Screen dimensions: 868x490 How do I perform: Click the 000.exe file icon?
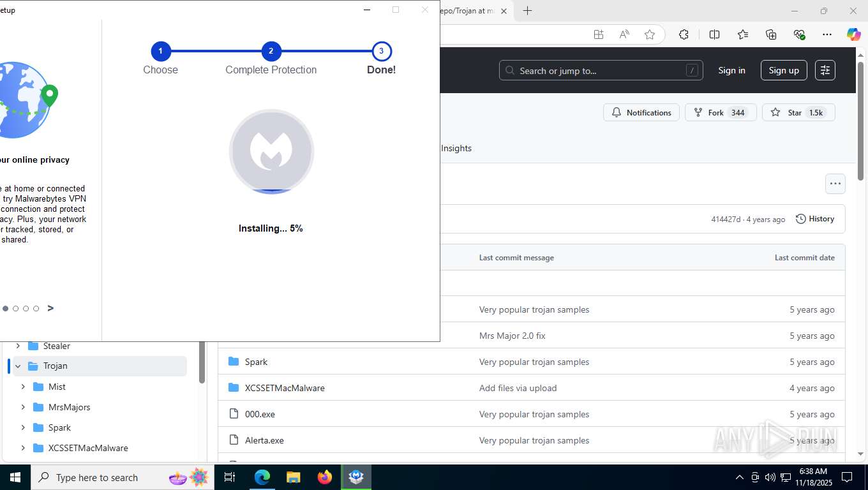click(234, 414)
